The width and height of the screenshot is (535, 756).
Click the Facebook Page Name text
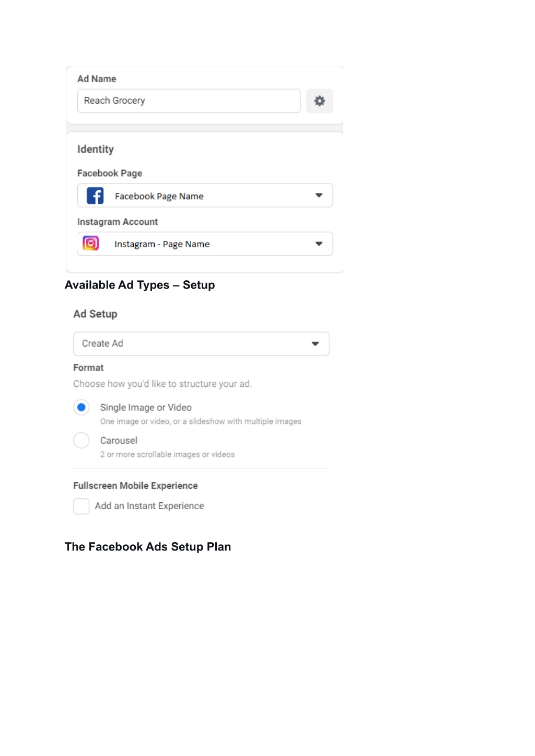(159, 196)
